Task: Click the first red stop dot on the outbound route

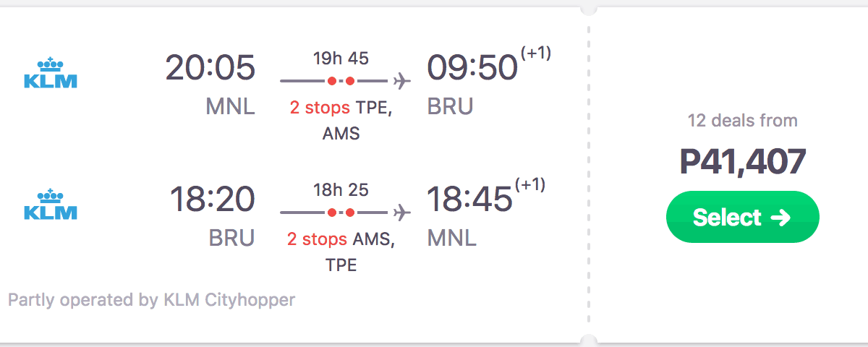Action: tap(332, 80)
